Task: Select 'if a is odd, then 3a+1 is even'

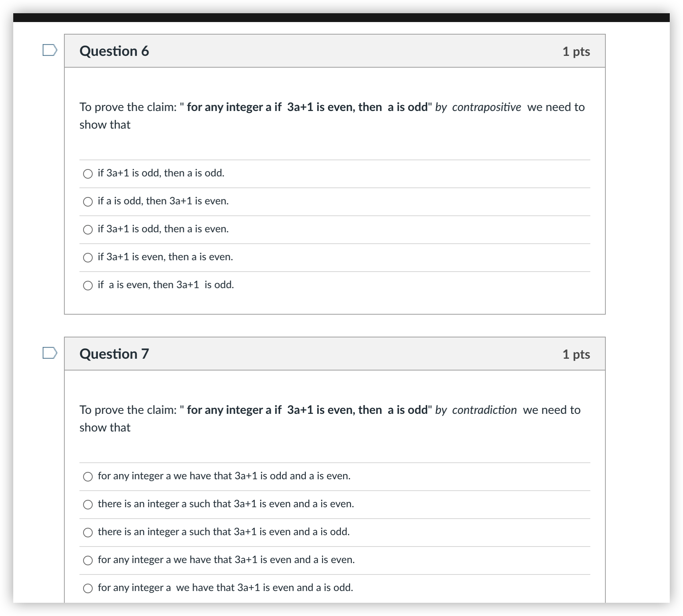Action: pos(88,202)
